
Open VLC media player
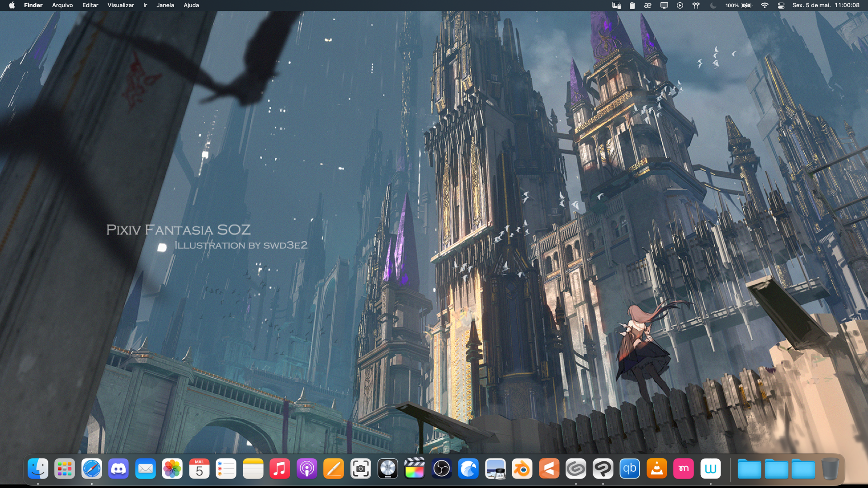pos(656,469)
